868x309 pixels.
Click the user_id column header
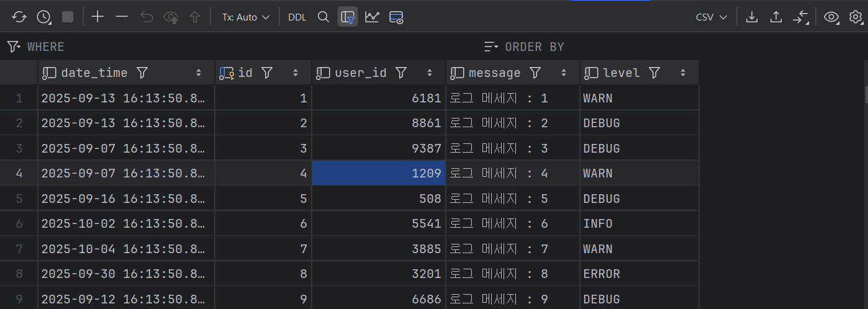360,73
